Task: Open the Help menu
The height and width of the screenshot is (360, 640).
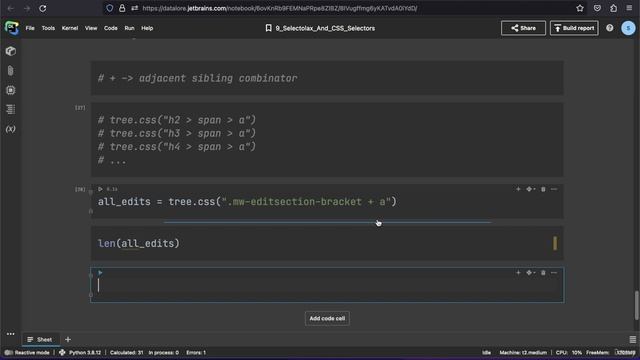Action: tap(147, 28)
